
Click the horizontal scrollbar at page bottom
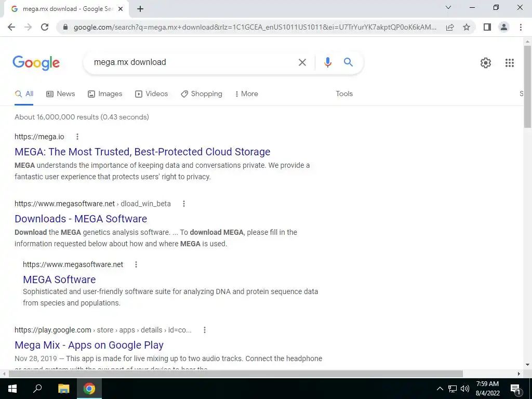click(235, 374)
